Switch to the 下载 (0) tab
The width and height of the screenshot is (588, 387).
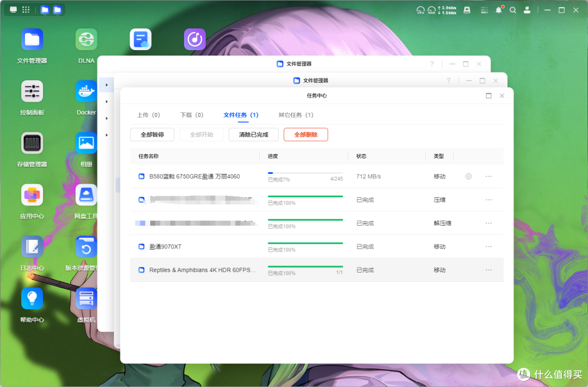click(192, 115)
